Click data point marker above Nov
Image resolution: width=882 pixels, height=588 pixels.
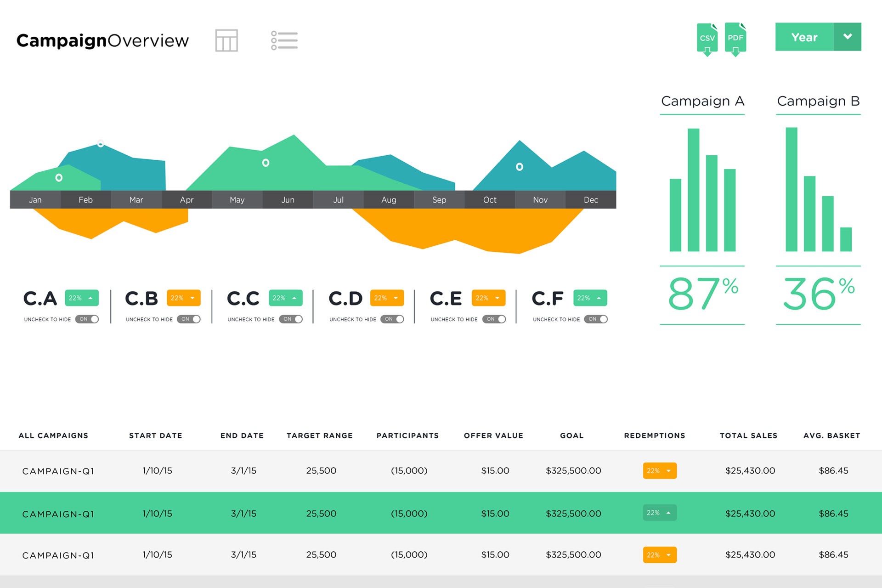click(x=519, y=167)
